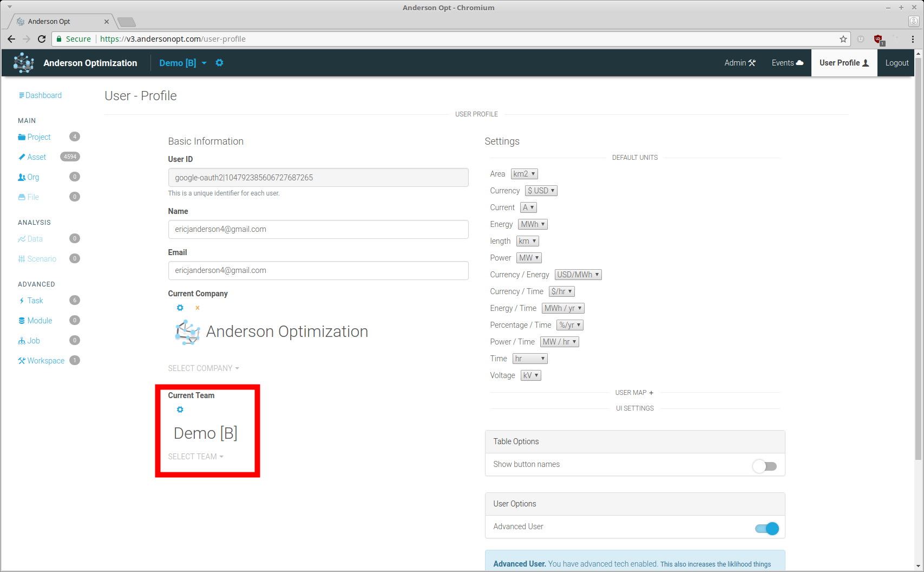This screenshot has height=572, width=924.
Task: Reload the page in browser toolbar
Action: click(x=42, y=39)
